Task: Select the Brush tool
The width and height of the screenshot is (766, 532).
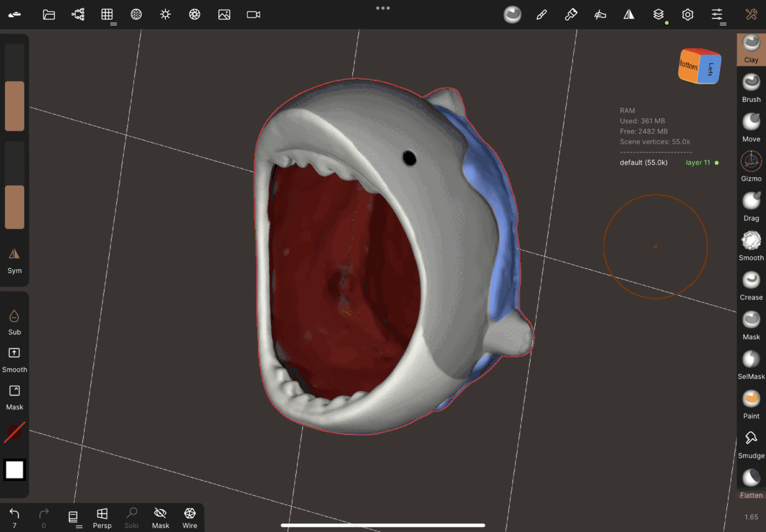Action: (x=751, y=87)
